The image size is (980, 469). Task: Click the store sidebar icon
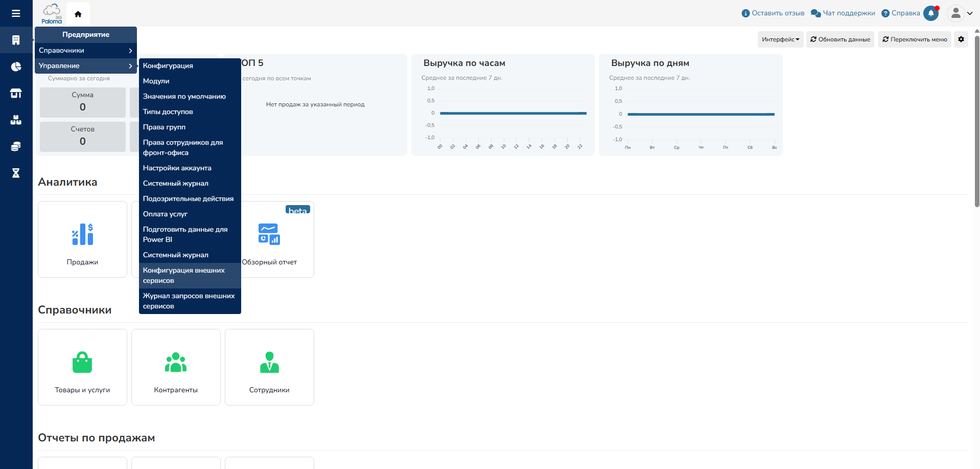pyautogui.click(x=16, y=93)
